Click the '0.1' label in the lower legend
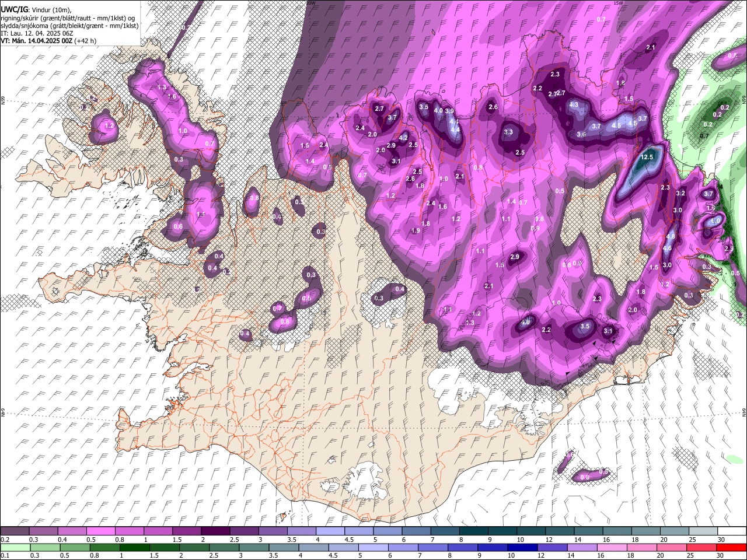747x560 pixels. (x=5, y=556)
